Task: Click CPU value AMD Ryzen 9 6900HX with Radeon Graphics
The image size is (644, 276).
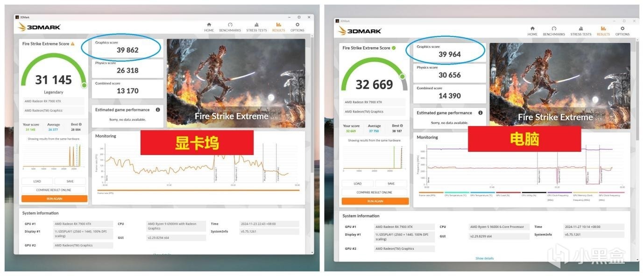Action: [176, 226]
